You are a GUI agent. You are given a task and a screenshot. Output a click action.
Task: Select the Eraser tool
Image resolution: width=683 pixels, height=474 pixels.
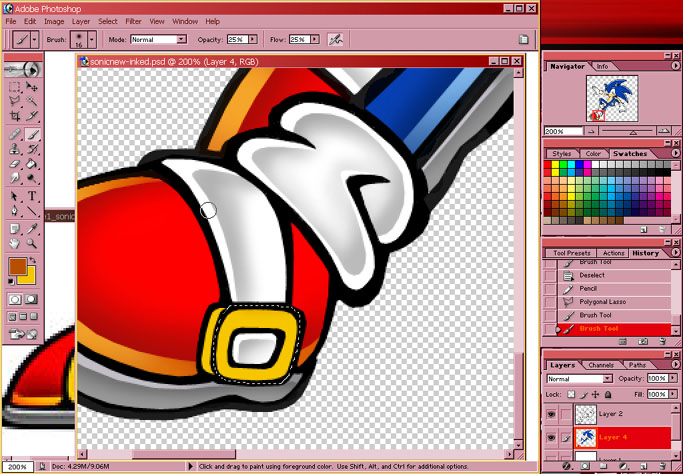(15, 164)
